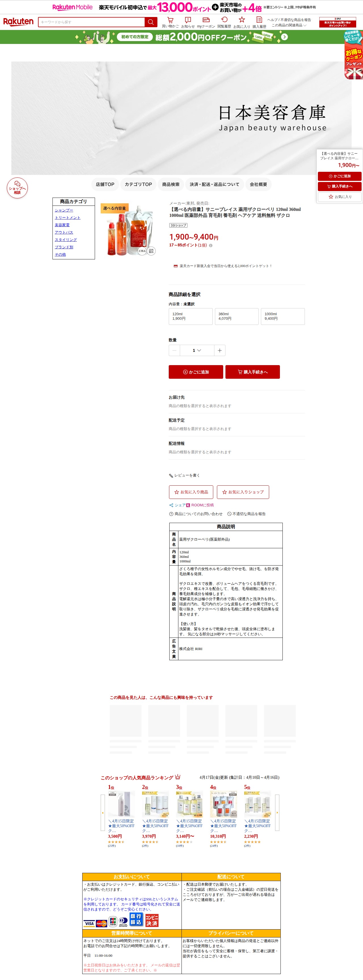Open the シャンプー category link
363x980 pixels.
[x=64, y=210]
